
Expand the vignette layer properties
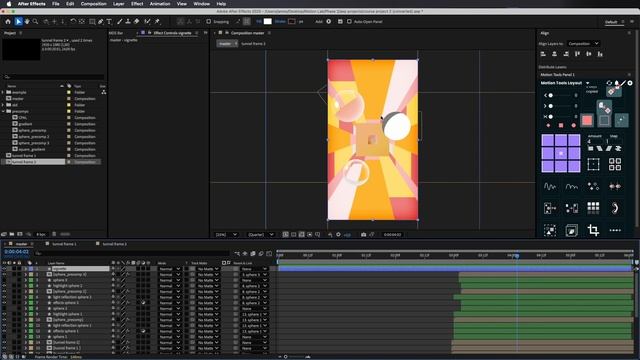(25, 269)
